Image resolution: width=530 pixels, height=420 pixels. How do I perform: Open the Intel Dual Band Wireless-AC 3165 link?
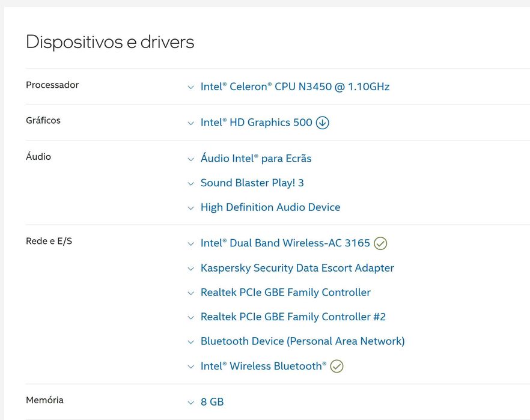click(285, 243)
